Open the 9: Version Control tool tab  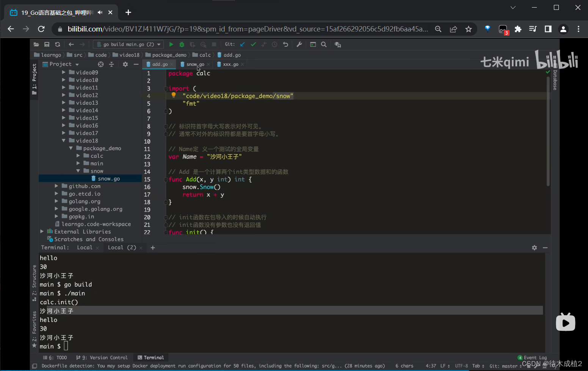102,357
